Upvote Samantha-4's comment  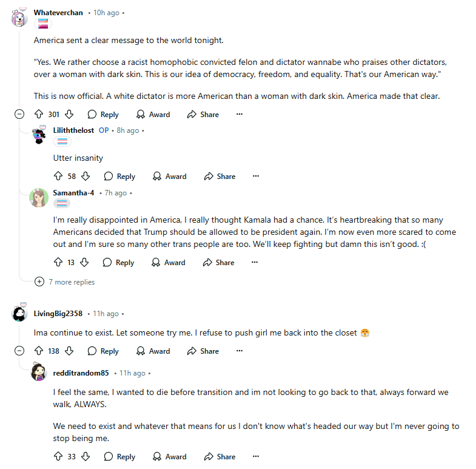pos(58,262)
